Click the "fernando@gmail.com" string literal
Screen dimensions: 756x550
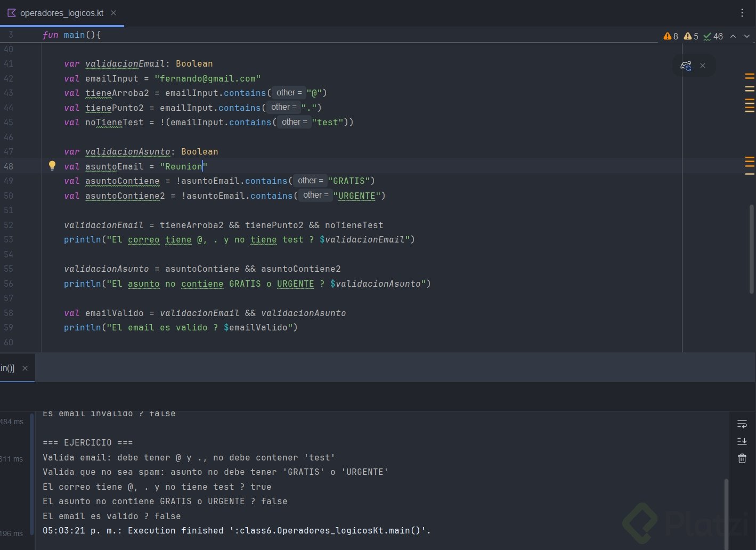(x=208, y=78)
